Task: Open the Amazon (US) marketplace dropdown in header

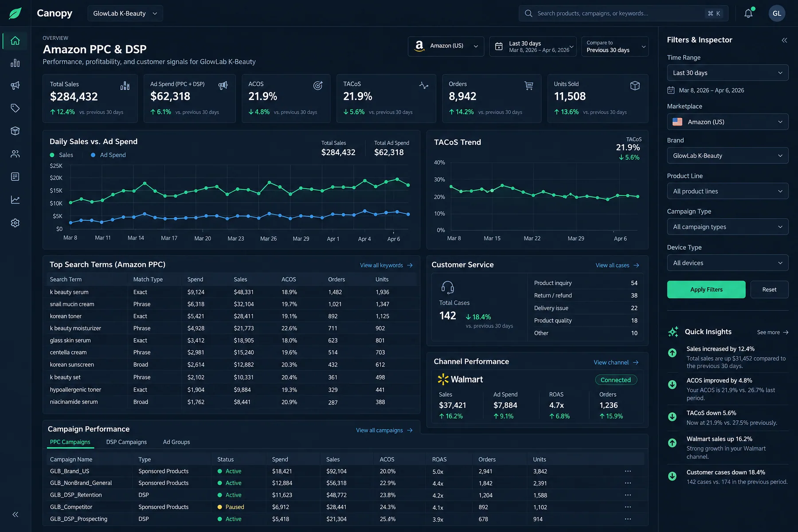Action: 446,46
